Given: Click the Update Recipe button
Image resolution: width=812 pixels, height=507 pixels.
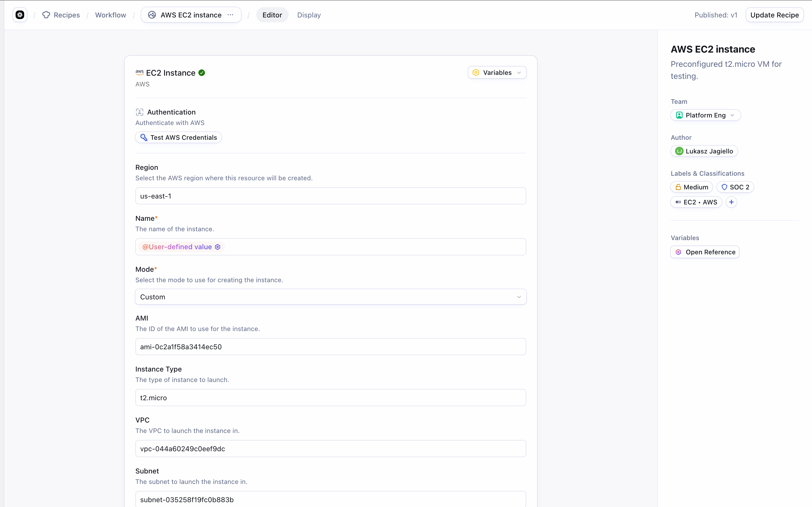Looking at the screenshot, I should [774, 15].
